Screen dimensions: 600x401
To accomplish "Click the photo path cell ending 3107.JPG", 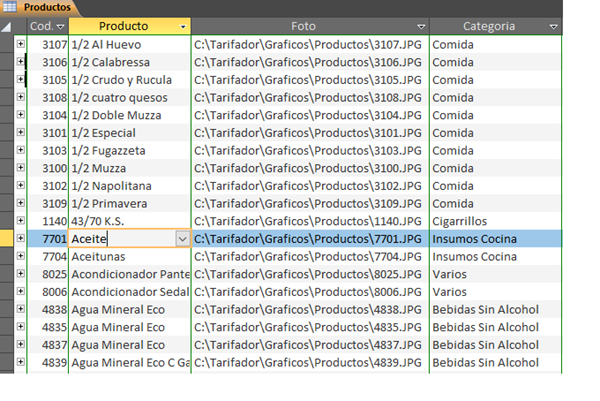I will tap(309, 45).
